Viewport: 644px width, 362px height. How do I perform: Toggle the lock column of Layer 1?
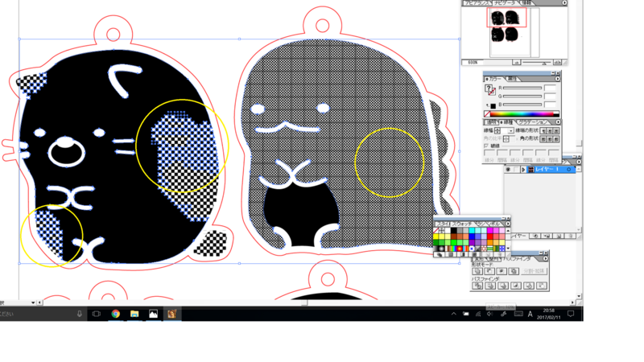click(516, 169)
